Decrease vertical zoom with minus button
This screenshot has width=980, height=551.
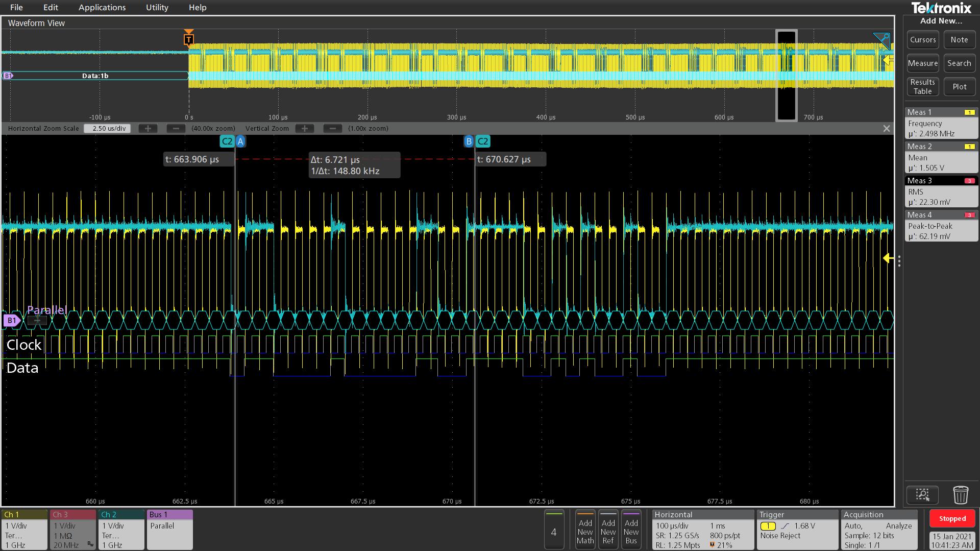point(333,129)
